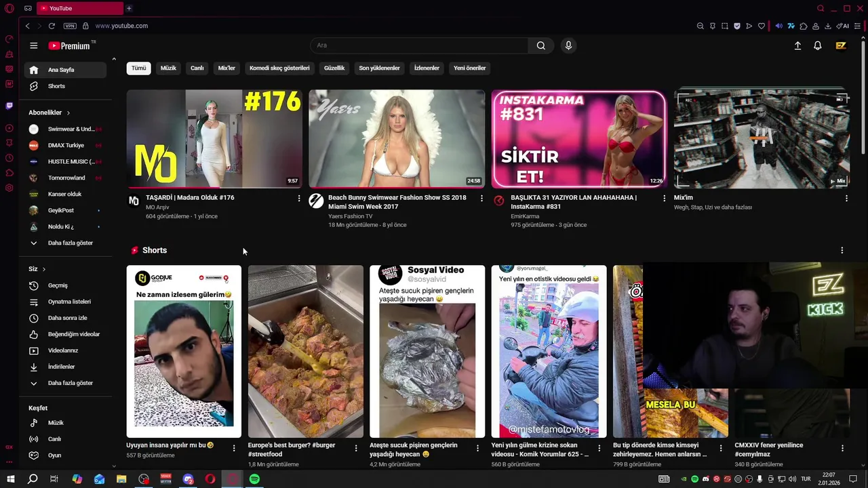
Task: Click the YouTube search input field
Action: coord(419,45)
